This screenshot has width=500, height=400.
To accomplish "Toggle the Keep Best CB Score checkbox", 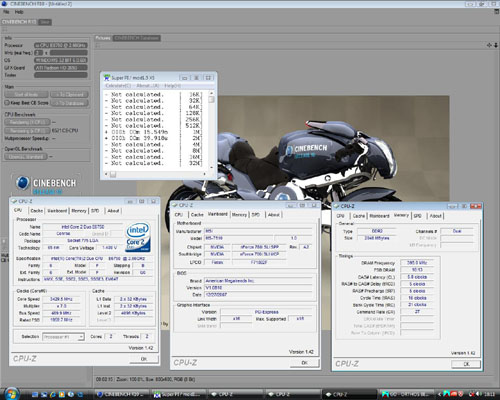I will (7, 103).
